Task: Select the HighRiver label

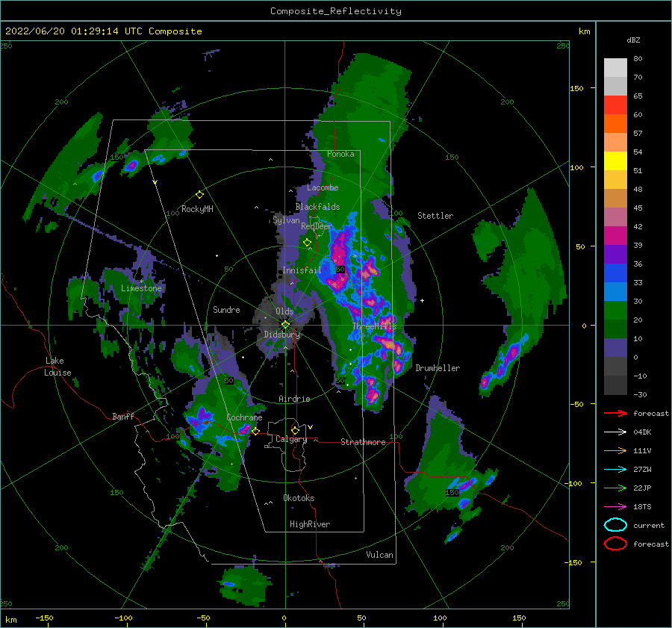Action: click(x=310, y=524)
